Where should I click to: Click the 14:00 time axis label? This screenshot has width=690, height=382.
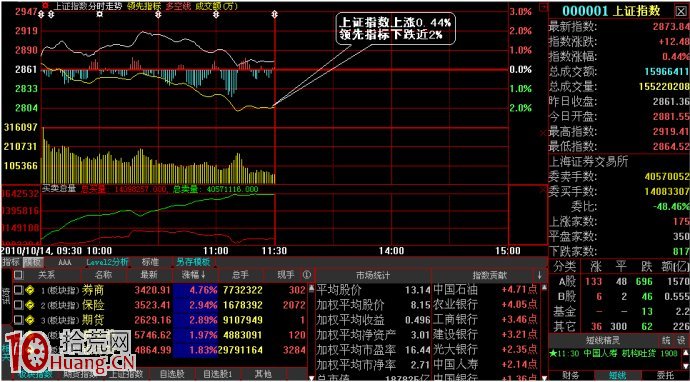point(392,251)
